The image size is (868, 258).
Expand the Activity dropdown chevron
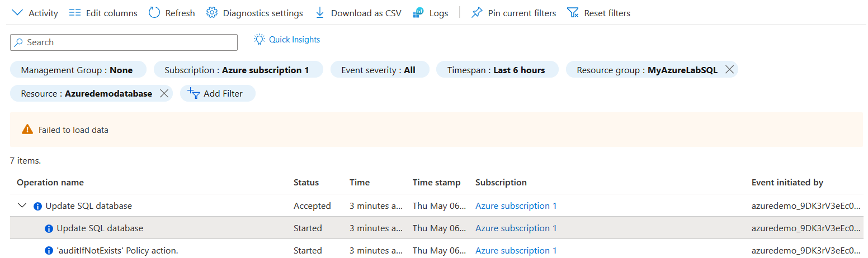tap(18, 13)
